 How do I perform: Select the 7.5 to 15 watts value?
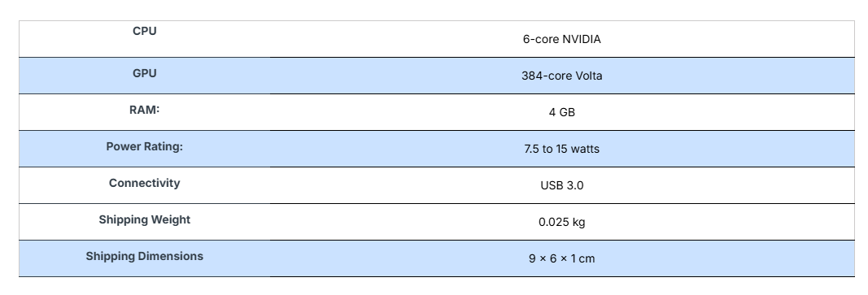coord(562,149)
